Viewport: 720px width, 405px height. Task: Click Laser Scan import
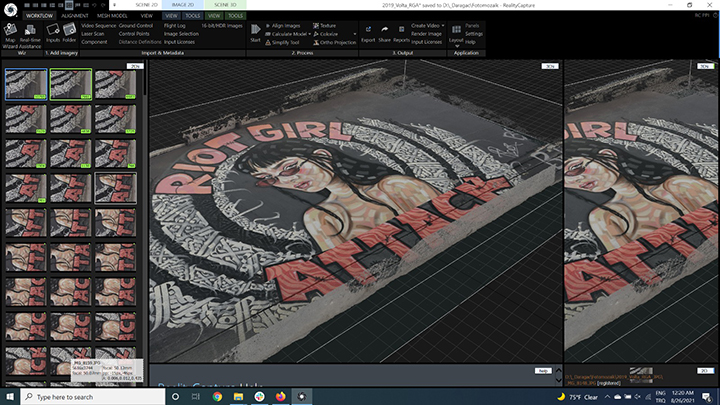tap(93, 34)
